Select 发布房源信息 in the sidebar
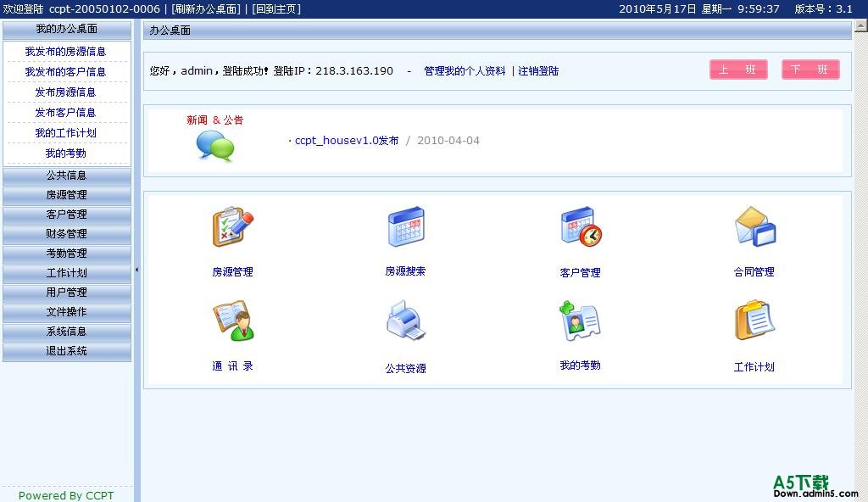The width and height of the screenshot is (868, 502). click(65, 92)
